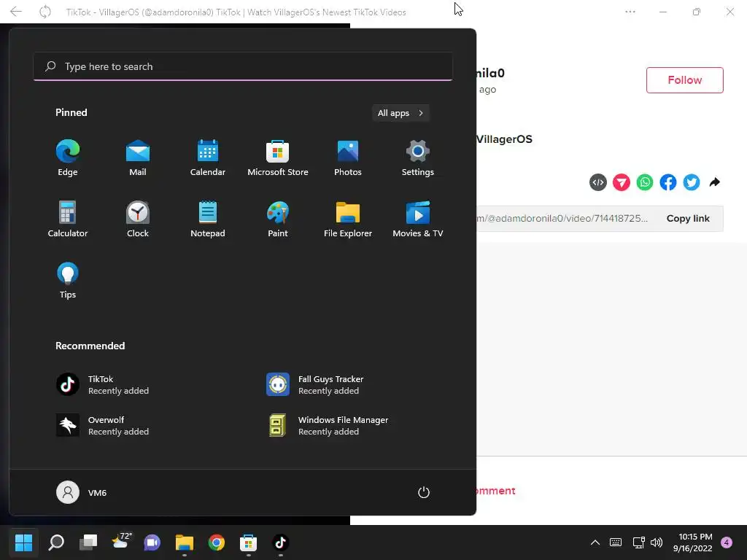
Task: Refresh the TikTok app page
Action: tap(44, 12)
